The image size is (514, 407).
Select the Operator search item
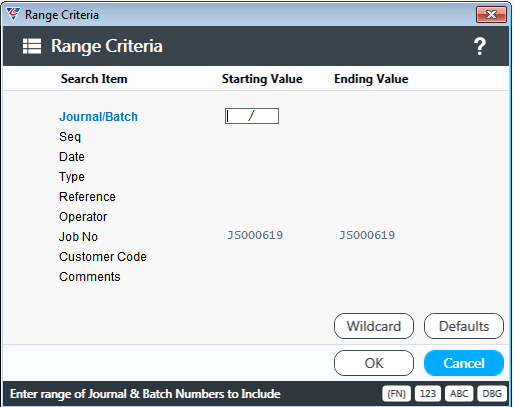pos(83,217)
